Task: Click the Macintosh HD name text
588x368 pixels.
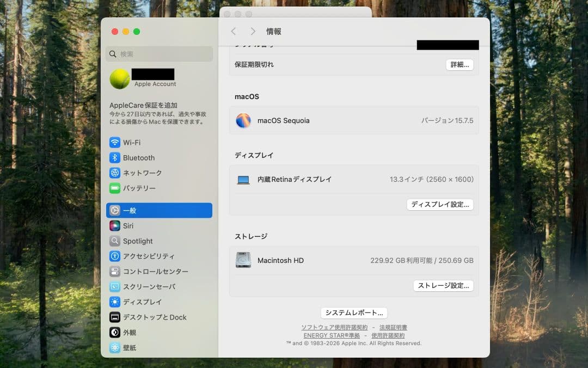Action: pos(280,260)
